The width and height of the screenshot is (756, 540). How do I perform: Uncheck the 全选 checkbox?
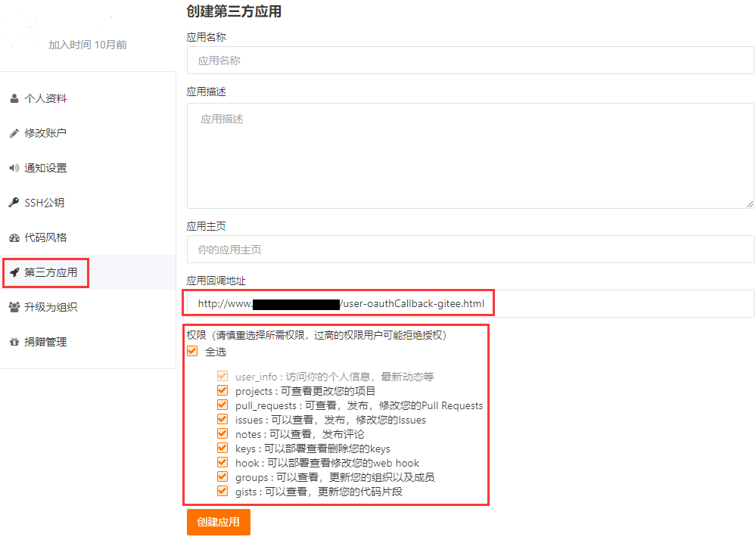(x=192, y=351)
